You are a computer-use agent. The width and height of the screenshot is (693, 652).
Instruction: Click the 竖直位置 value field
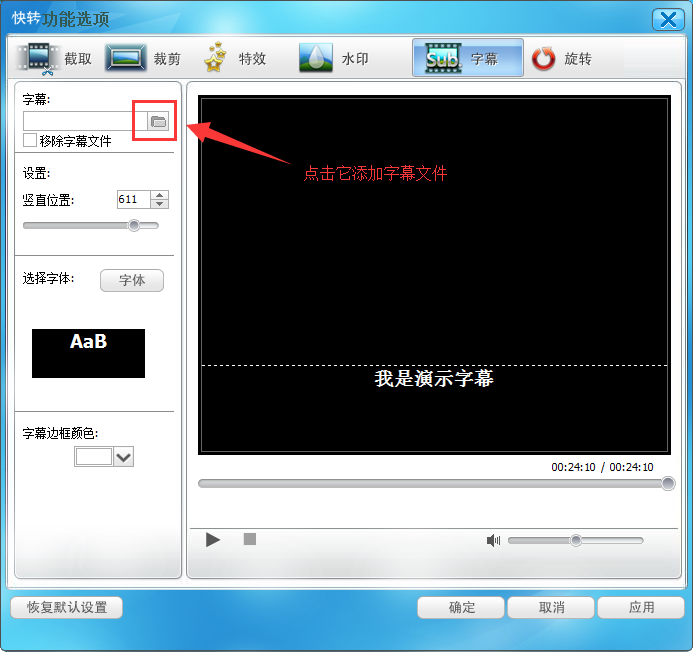pos(133,199)
